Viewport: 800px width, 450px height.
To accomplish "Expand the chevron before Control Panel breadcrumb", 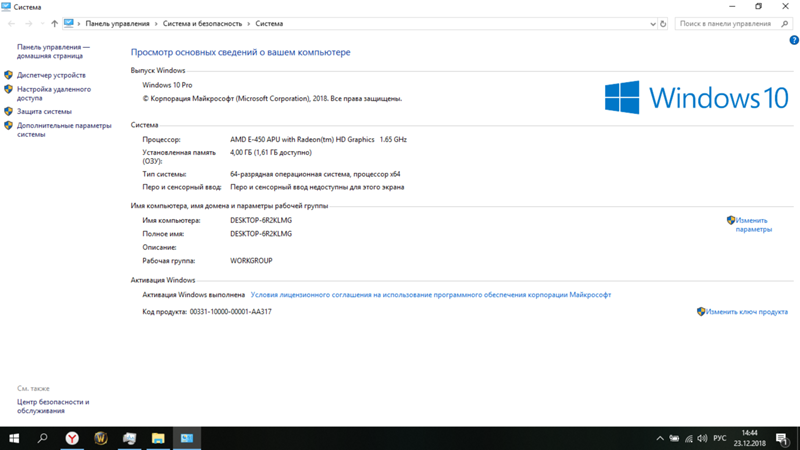I will tap(79, 23).
